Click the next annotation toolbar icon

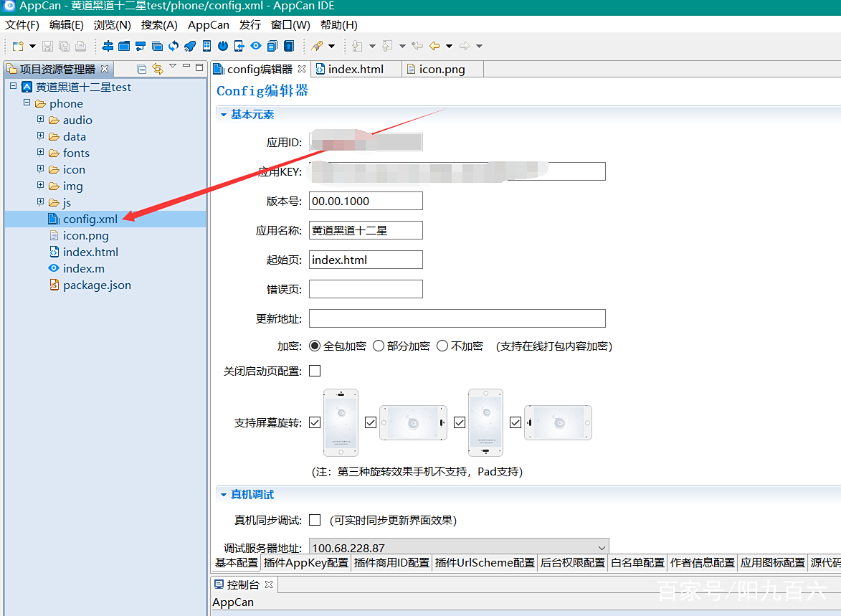click(357, 46)
